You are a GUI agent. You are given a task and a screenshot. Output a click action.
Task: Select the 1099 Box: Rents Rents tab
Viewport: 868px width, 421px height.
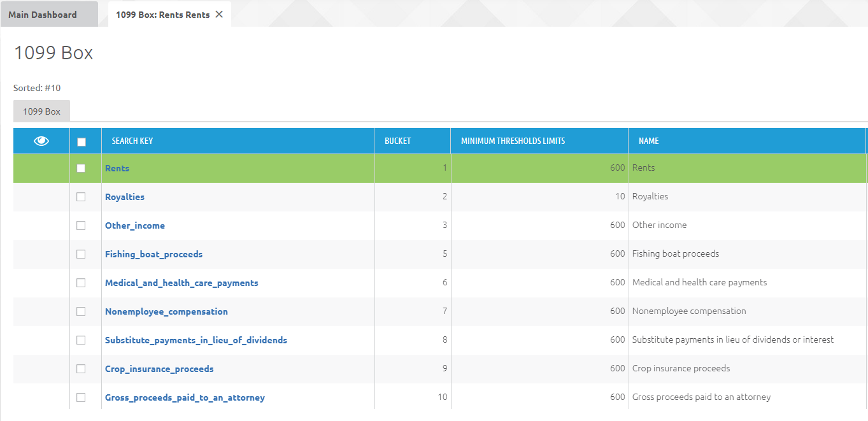point(162,15)
